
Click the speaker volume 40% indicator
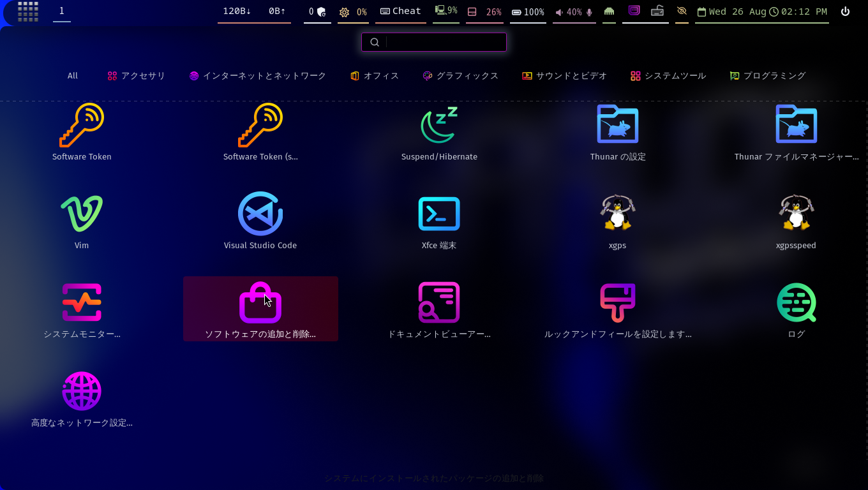[568, 12]
